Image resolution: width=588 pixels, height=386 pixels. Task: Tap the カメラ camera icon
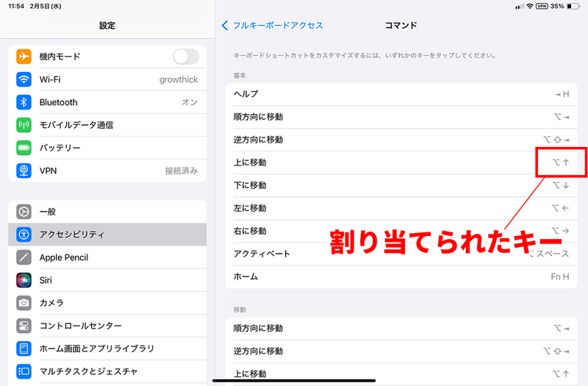24,303
